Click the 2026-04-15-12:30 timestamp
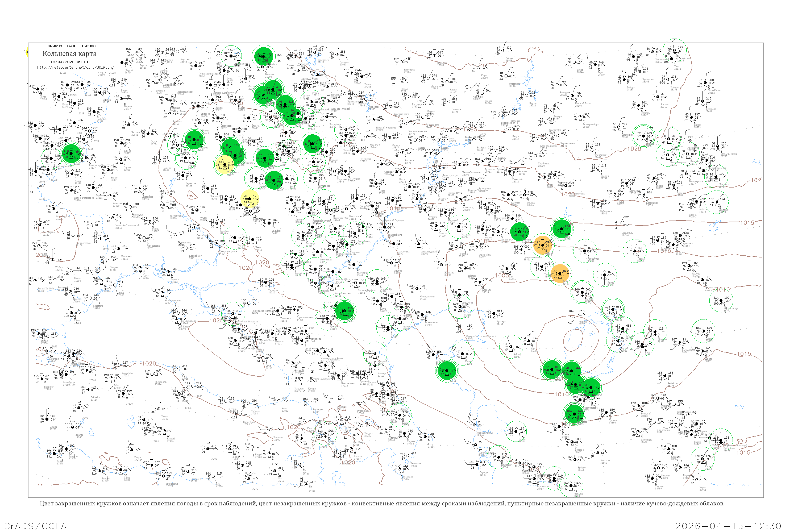The image size is (798, 532). [x=728, y=526]
